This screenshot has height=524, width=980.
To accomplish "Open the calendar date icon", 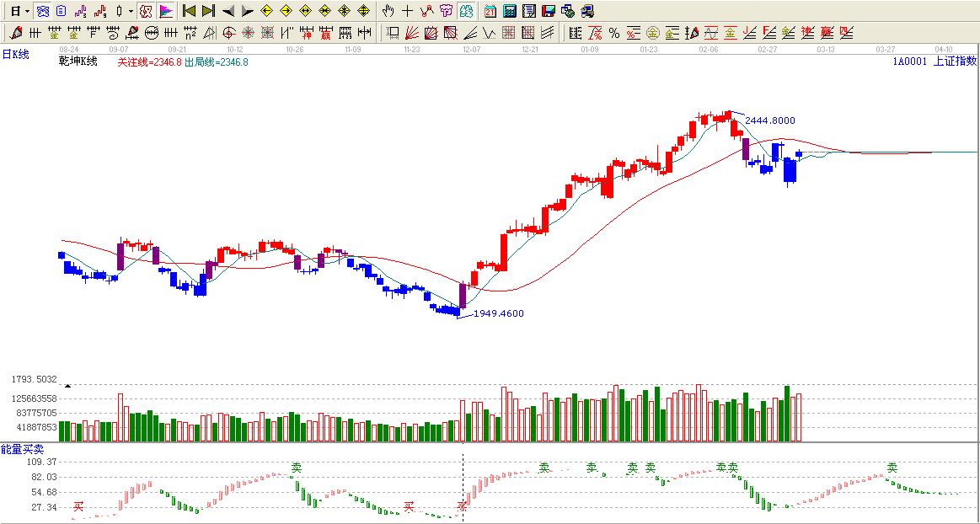I will pos(490,11).
